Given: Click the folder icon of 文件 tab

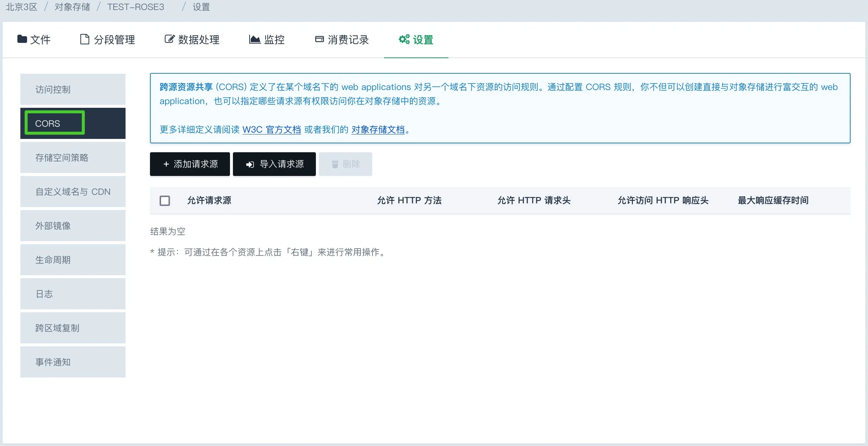Looking at the screenshot, I should pos(22,39).
